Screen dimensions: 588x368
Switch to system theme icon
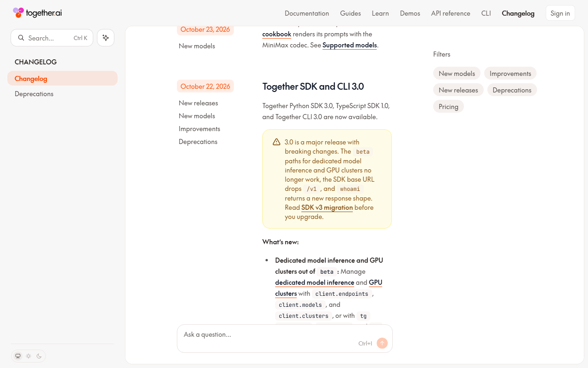point(18,356)
